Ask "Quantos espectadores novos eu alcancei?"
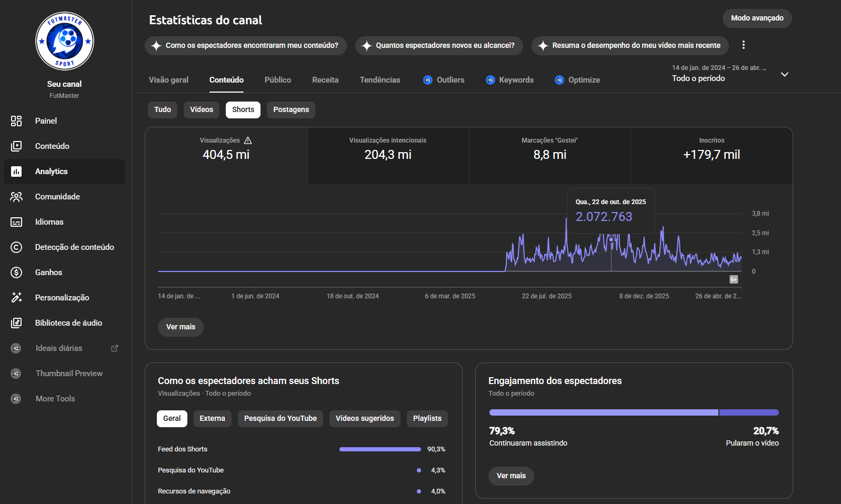This screenshot has width=841, height=504. (439, 46)
